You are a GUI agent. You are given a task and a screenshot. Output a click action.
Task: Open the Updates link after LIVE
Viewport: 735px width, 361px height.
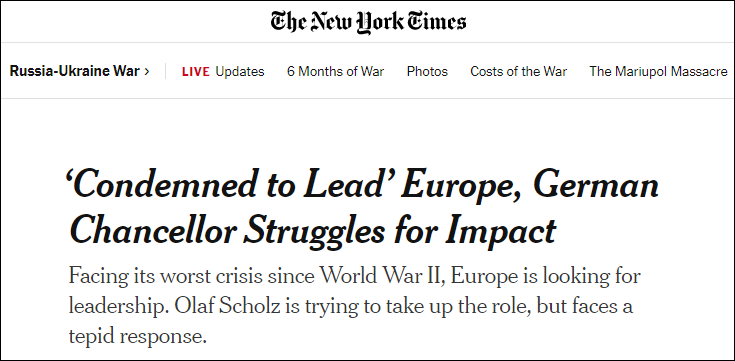click(240, 72)
